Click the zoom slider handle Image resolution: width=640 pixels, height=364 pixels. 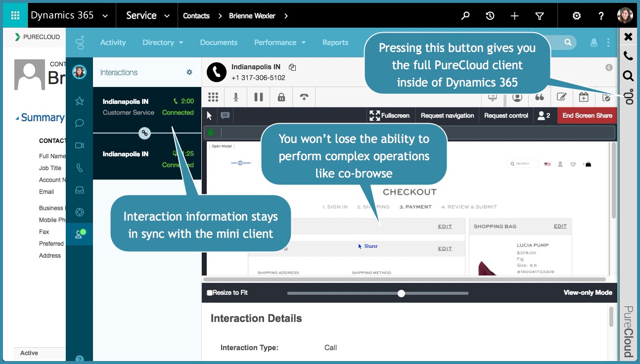(401, 293)
